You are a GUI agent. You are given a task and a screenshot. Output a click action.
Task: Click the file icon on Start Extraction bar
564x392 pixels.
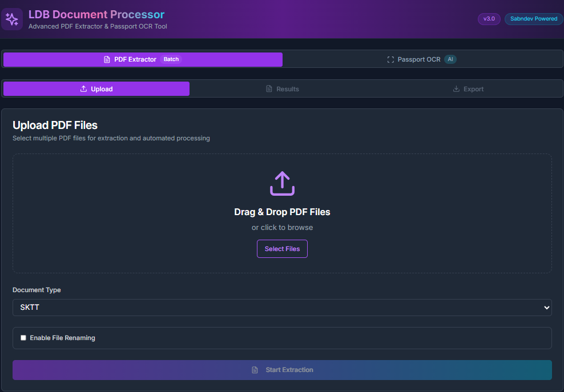coord(255,370)
